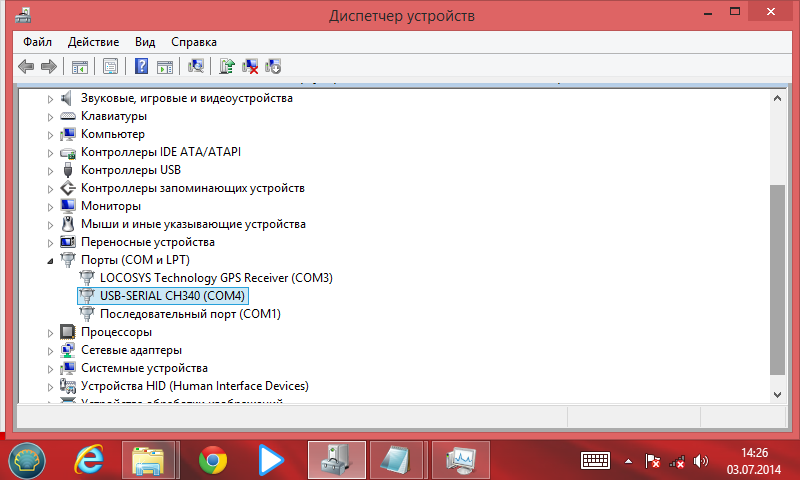Click the mouse icon for Мыши
Screen dimensions: 800x480
point(67,224)
